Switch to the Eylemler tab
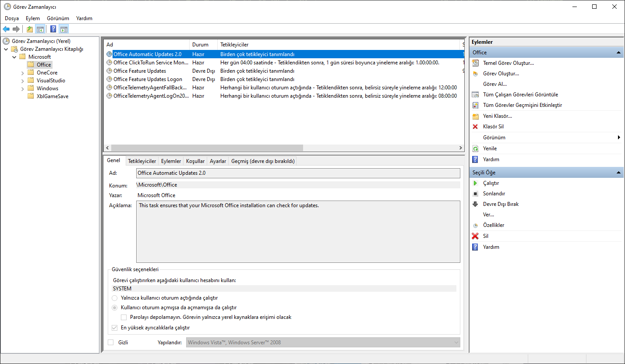 pos(171,161)
